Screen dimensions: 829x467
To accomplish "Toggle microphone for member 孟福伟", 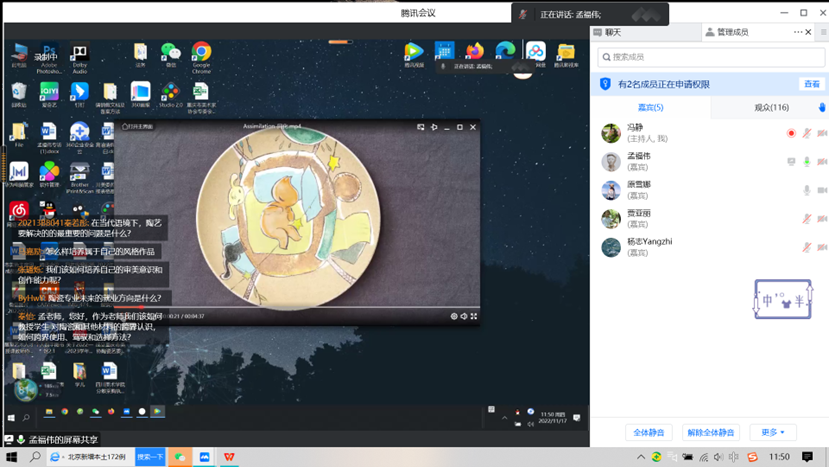I will (807, 161).
